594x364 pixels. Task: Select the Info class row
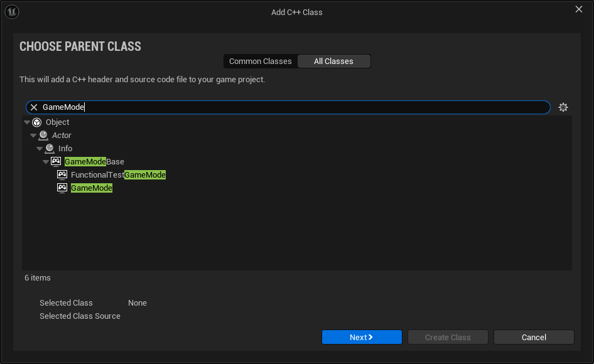point(296,149)
